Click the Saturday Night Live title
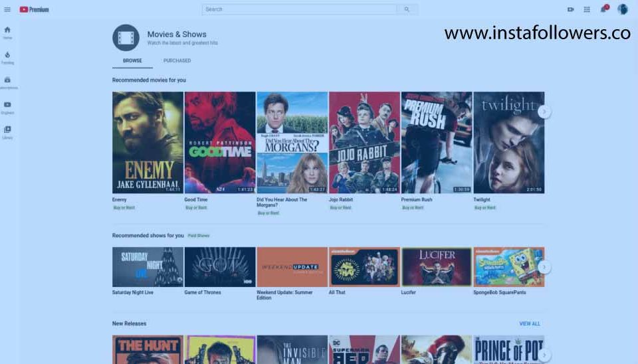Image resolution: width=638 pixels, height=364 pixels. 133,292
